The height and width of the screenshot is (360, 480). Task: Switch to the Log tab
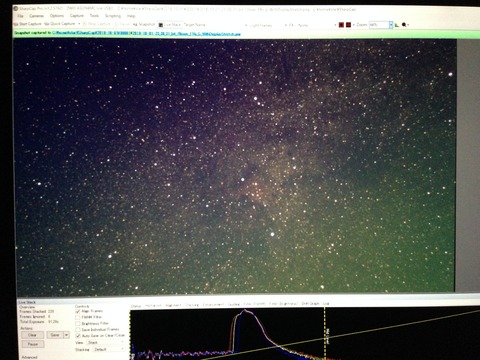326,303
